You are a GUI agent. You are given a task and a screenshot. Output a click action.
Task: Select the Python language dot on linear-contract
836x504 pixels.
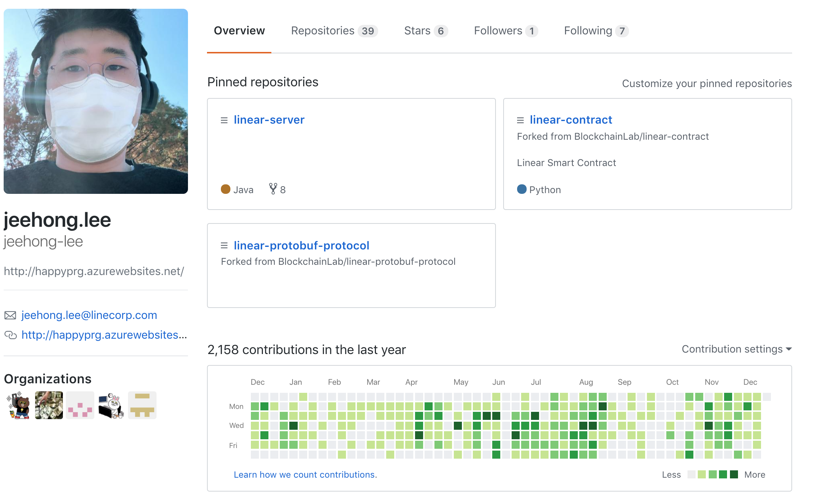tap(522, 189)
